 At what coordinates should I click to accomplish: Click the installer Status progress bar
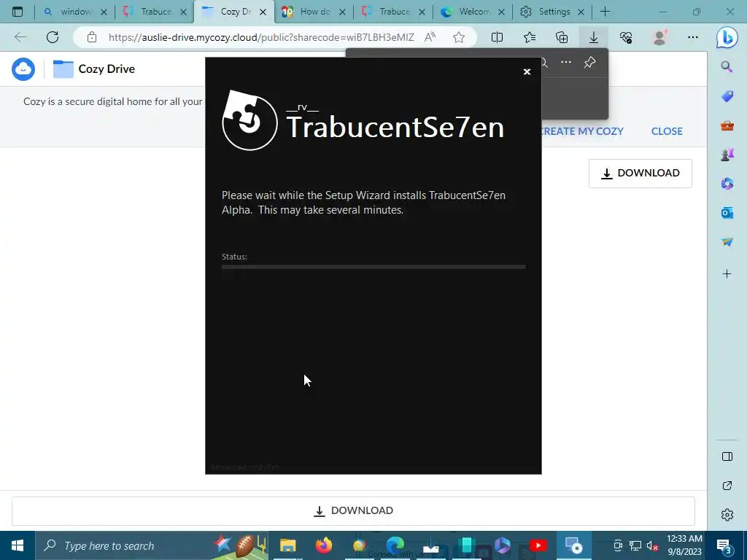pyautogui.click(x=373, y=267)
